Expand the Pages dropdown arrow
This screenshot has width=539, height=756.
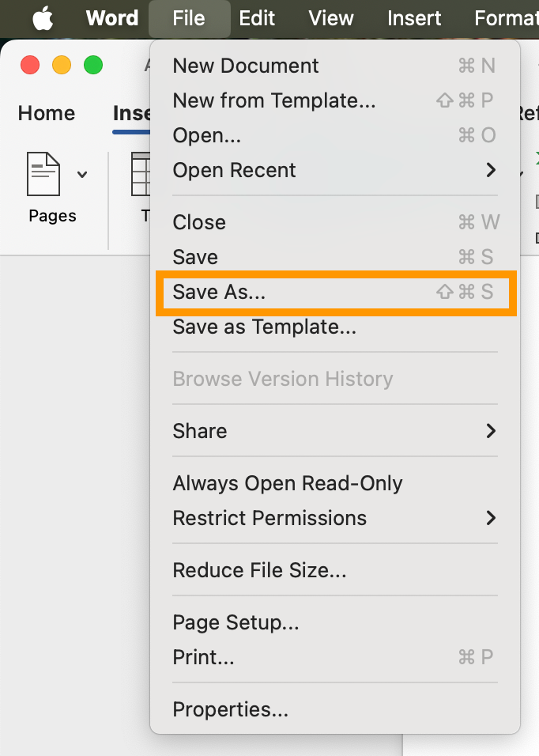click(82, 174)
